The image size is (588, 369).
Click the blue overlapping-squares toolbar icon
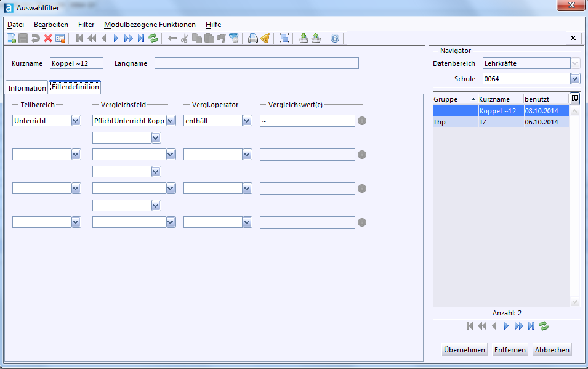(x=284, y=38)
